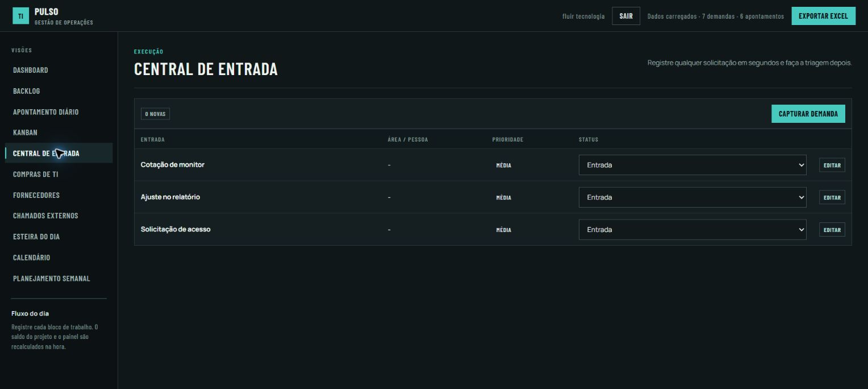868x389 pixels.
Task: Click the 'Fluxo do dia' heading
Action: [x=30, y=313]
